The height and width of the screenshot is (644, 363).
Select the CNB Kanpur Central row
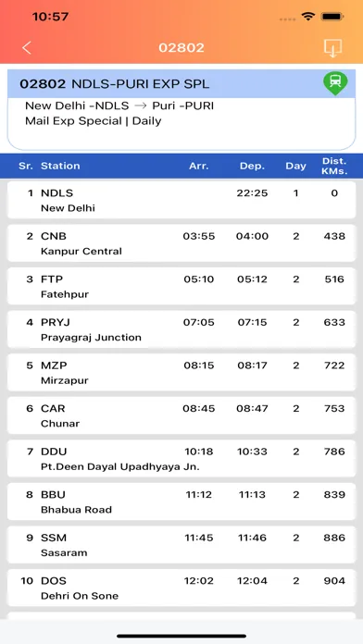[x=181, y=243]
